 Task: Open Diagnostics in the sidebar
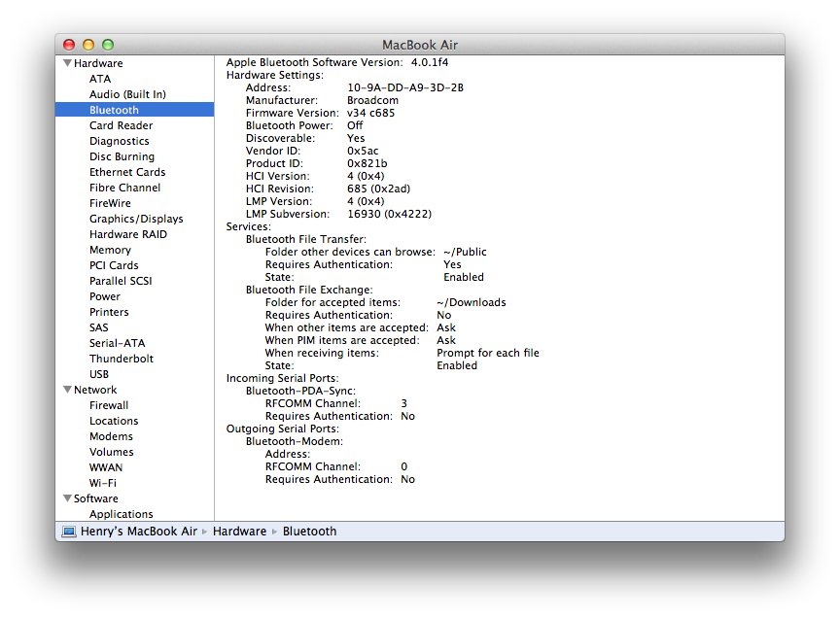pyautogui.click(x=120, y=141)
